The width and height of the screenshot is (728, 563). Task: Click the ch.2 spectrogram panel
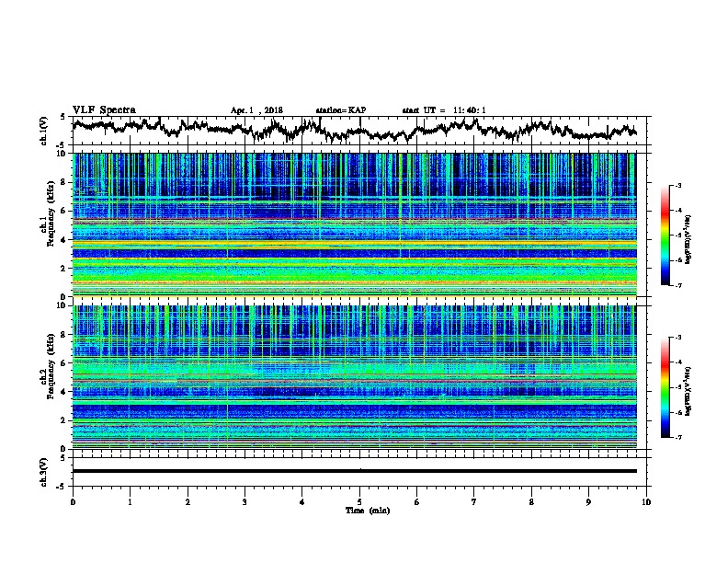point(354,377)
